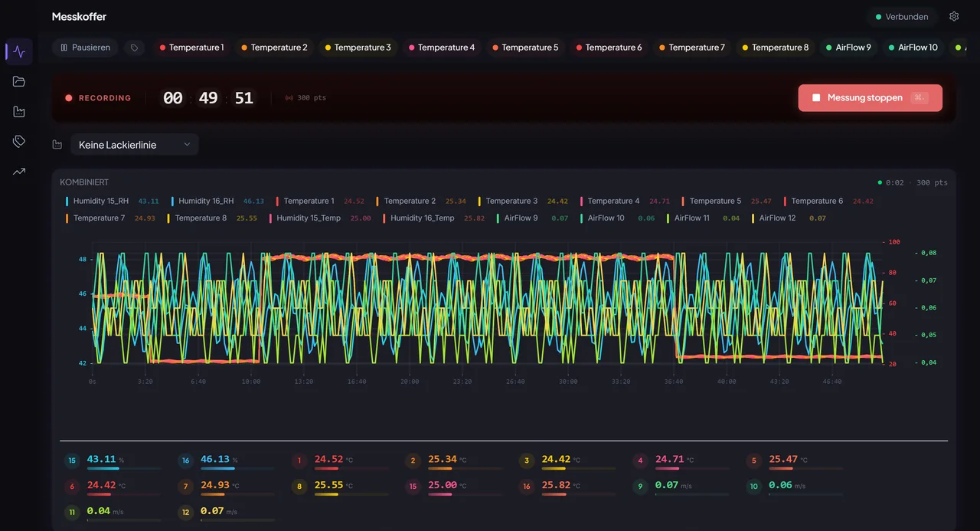The height and width of the screenshot is (531, 980).
Task: Open the factory lines page in the sidebar
Action: tap(19, 112)
